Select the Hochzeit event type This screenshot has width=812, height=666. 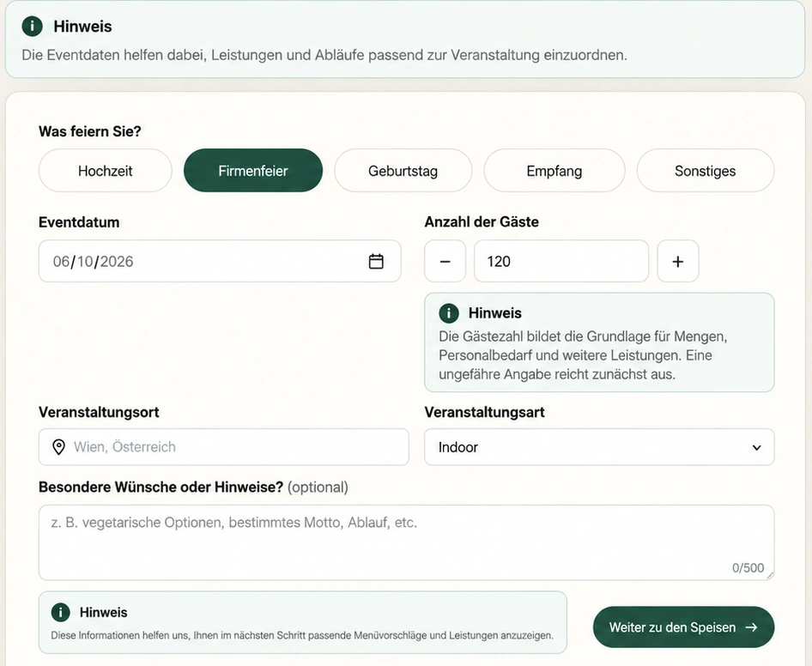point(105,171)
